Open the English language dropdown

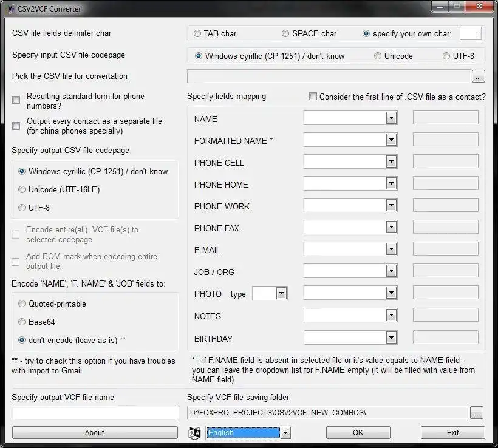pos(285,433)
